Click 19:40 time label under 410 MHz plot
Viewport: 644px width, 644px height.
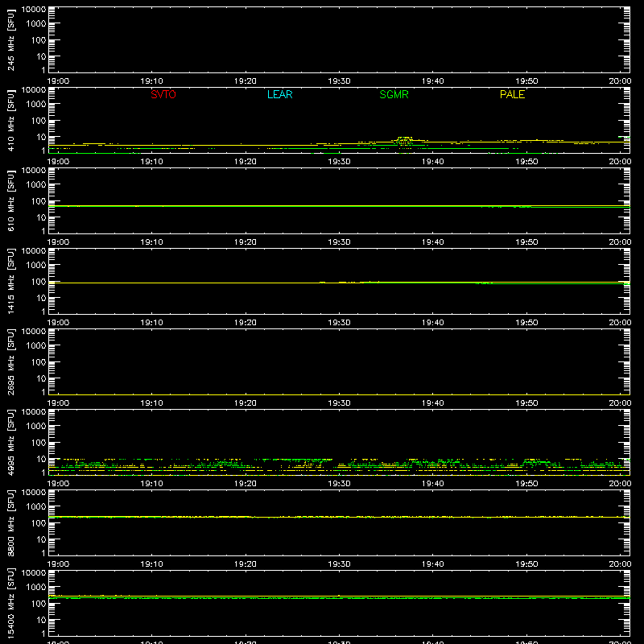433,162
